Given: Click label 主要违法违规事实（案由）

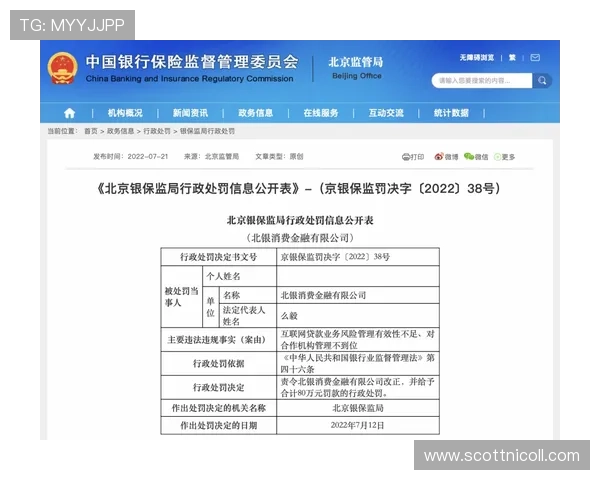Looking at the screenshot, I should click(218, 340).
